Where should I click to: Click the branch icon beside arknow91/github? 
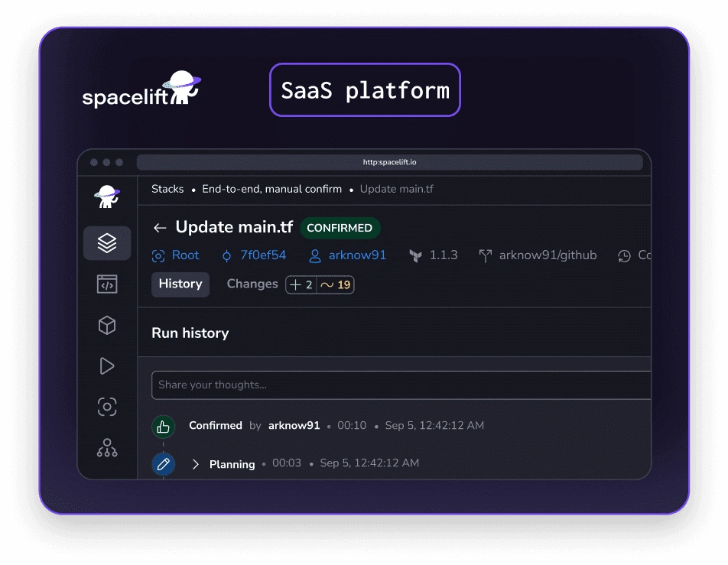click(x=485, y=256)
